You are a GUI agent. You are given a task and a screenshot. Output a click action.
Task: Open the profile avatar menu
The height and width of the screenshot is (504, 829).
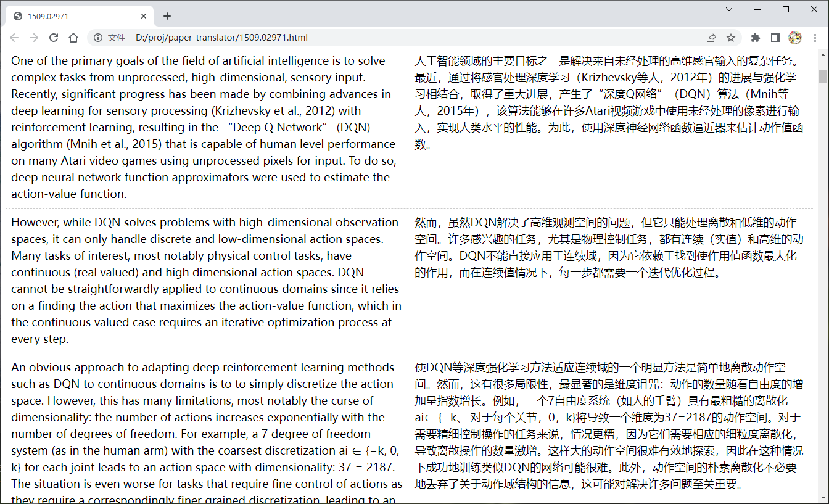point(795,38)
